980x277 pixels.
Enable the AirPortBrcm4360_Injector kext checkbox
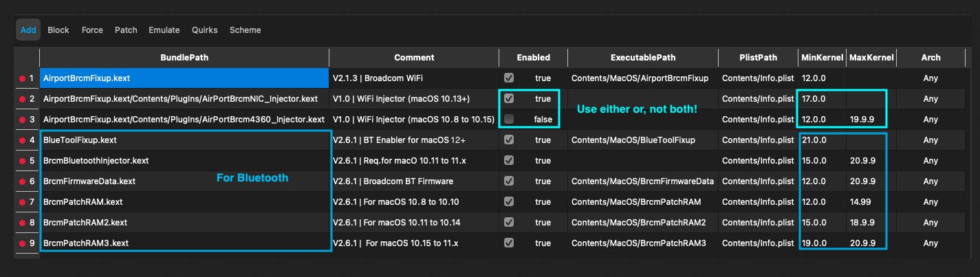pyautogui.click(x=509, y=120)
